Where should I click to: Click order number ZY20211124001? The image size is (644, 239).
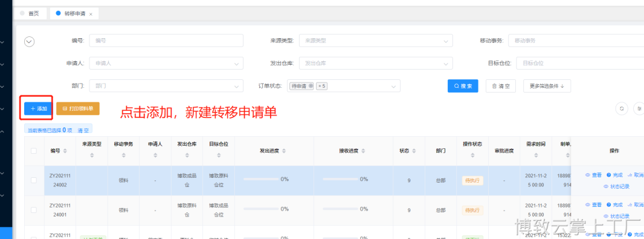[x=60, y=210]
